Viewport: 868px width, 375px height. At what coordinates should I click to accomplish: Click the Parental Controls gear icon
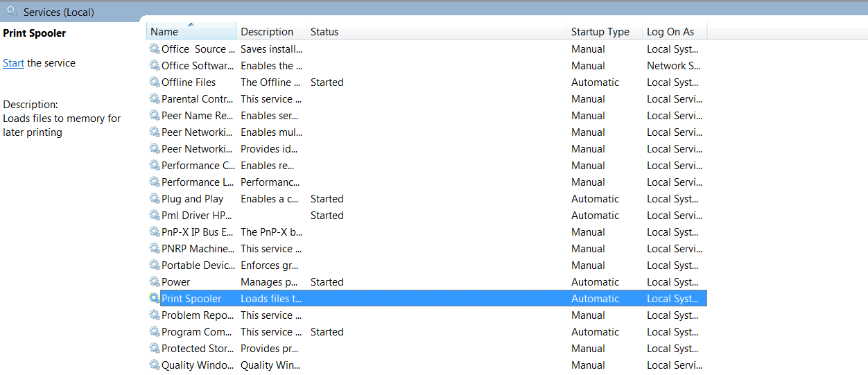pyautogui.click(x=155, y=99)
